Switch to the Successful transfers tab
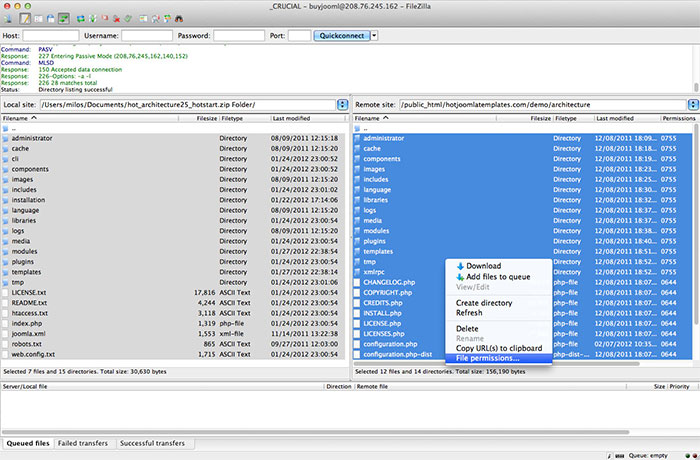Image resolution: width=700 pixels, height=460 pixels. pyautogui.click(x=152, y=443)
